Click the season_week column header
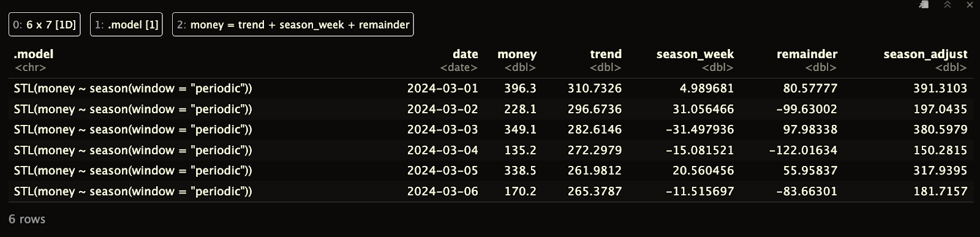The width and height of the screenshot is (980, 237). tap(695, 54)
